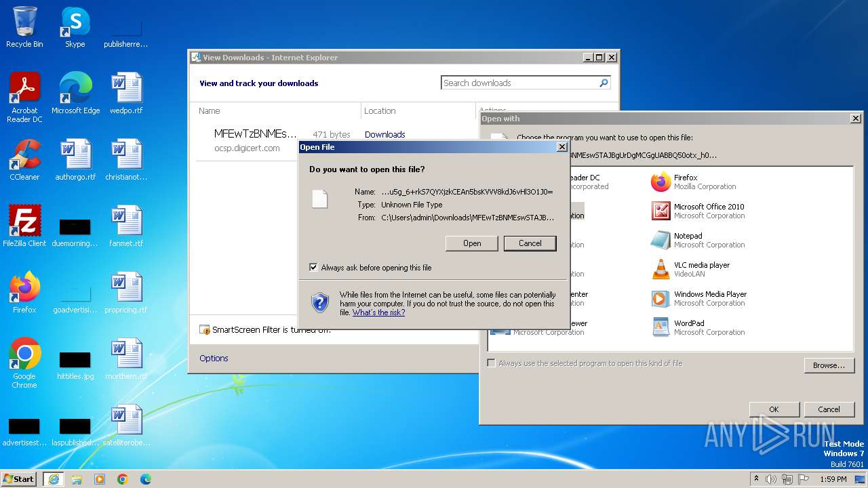
Task: Click the Action Center flag icon
Action: (803, 479)
